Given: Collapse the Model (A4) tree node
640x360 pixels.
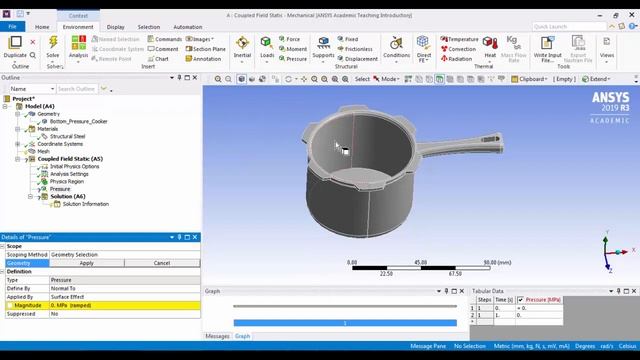Looking at the screenshot, I should 5,107.
